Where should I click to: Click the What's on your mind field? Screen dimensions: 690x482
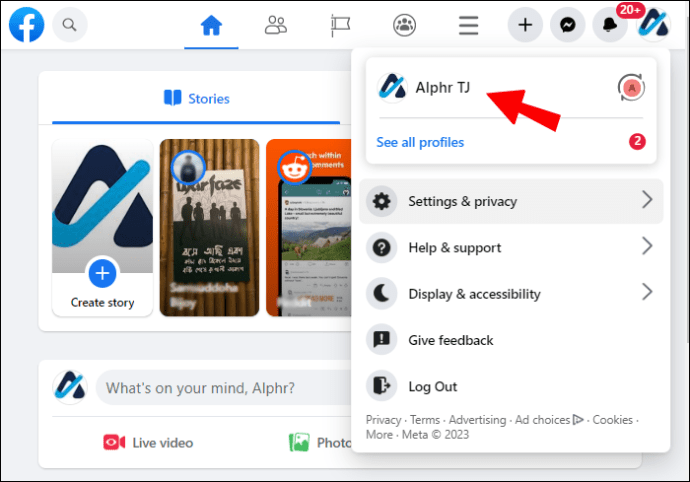(x=225, y=388)
